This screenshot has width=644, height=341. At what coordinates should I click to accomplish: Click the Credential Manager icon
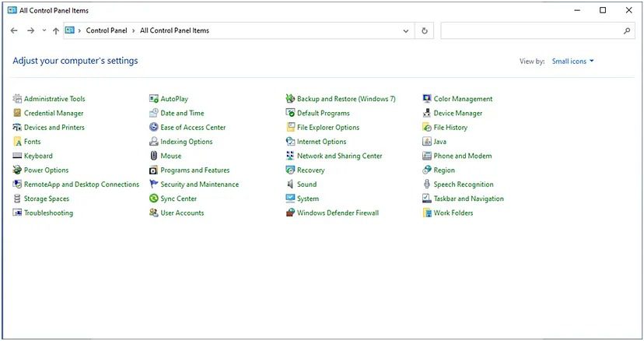[x=17, y=113]
